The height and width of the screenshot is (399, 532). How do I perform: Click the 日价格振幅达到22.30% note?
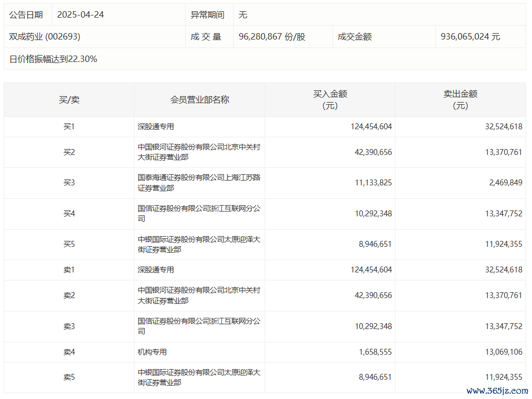[53, 59]
